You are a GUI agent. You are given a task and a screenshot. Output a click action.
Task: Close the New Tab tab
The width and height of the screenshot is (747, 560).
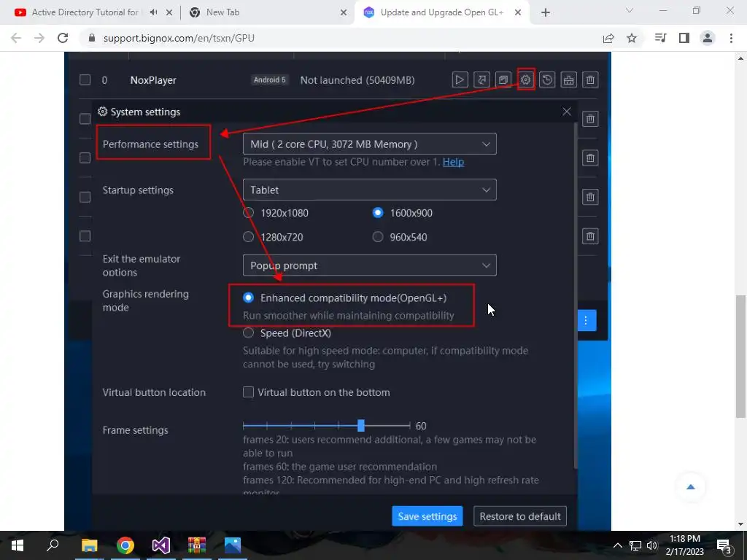[344, 13]
